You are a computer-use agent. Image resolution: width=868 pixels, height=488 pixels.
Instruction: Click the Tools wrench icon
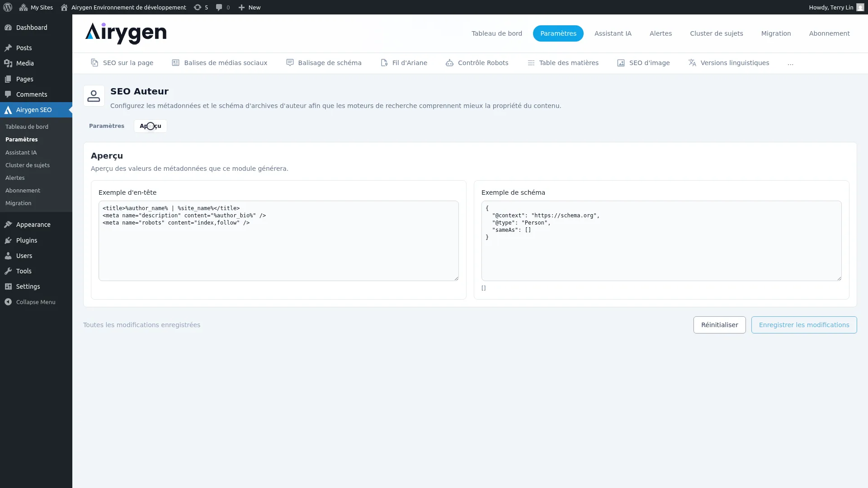point(8,271)
